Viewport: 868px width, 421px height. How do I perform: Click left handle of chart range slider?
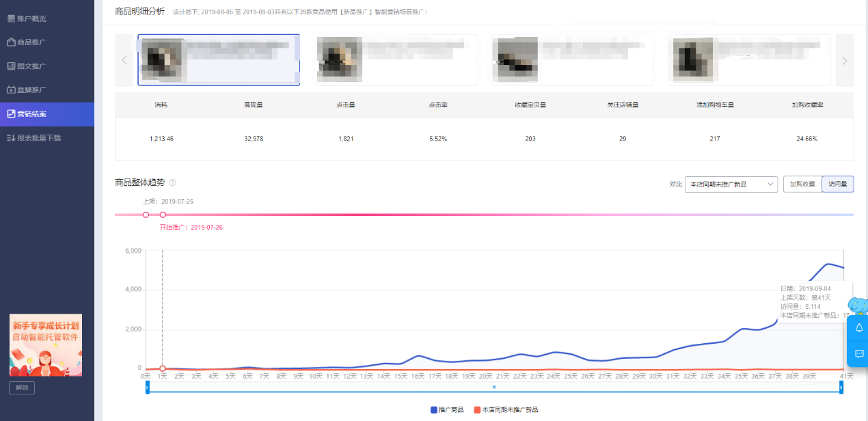pyautogui.click(x=147, y=387)
